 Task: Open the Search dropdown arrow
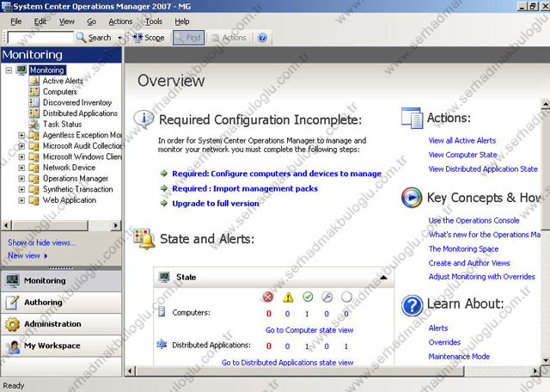[119, 38]
